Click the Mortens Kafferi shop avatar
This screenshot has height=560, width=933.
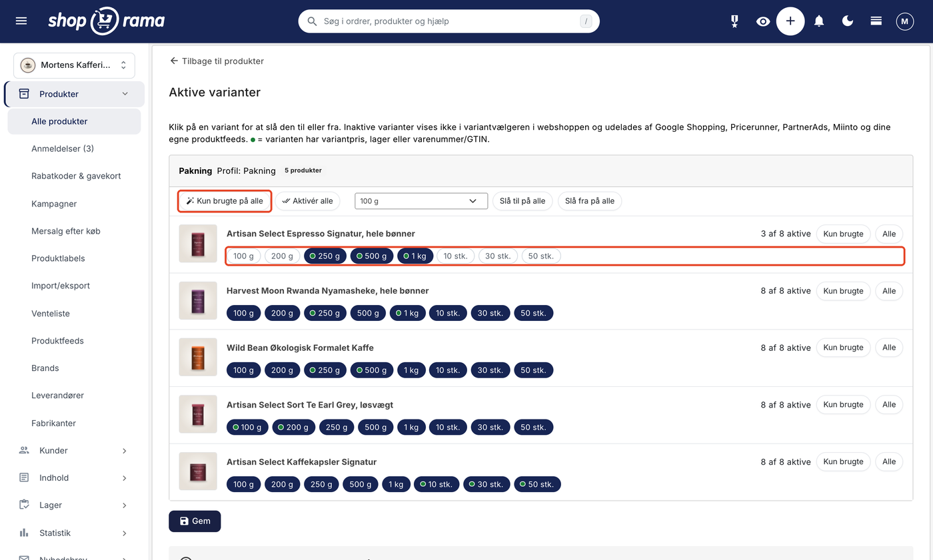[28, 65]
